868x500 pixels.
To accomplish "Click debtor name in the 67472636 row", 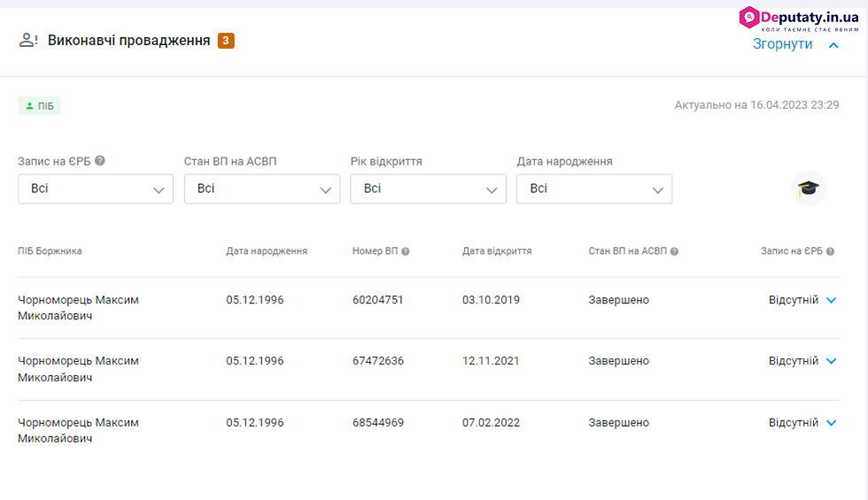I will (x=78, y=369).
